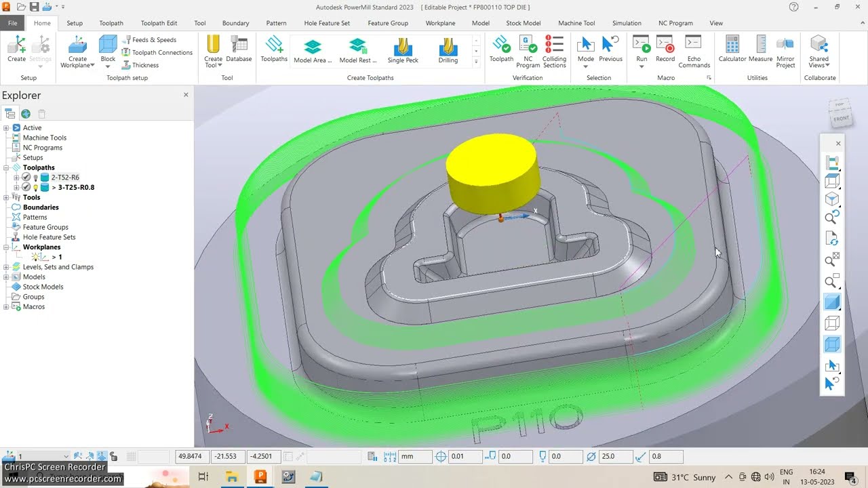Select Stock Models in Explorer
Viewport: 868px width, 488px height.
tap(43, 287)
